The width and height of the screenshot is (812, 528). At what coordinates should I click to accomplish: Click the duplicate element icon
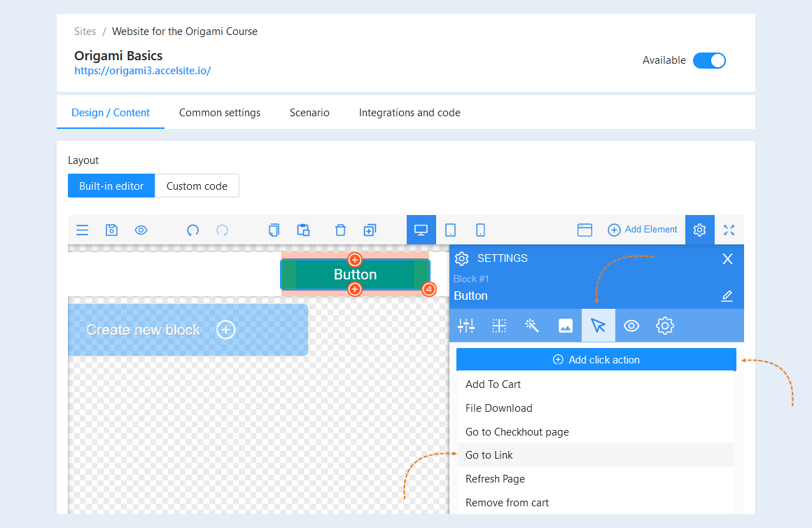[x=370, y=230]
